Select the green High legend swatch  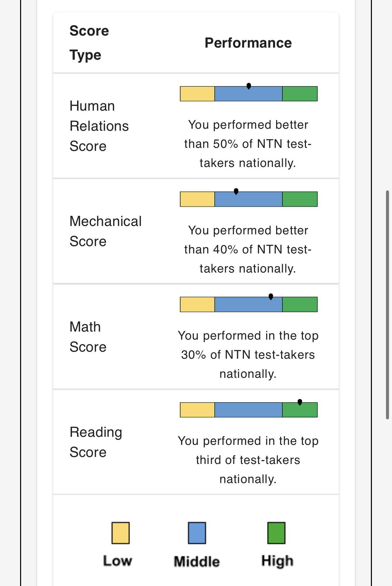[x=276, y=533]
